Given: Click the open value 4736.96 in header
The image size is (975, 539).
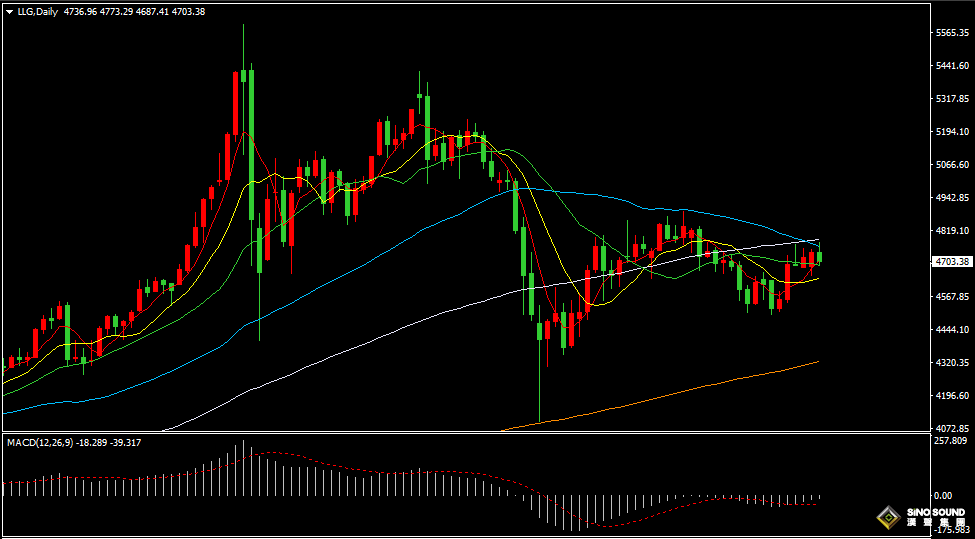Looking at the screenshot, I should click(78, 11).
